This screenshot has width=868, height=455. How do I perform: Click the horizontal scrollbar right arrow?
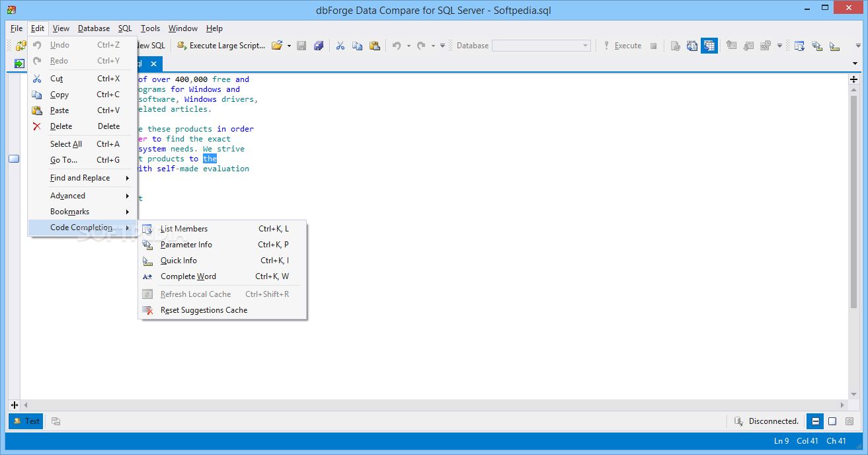click(843, 405)
